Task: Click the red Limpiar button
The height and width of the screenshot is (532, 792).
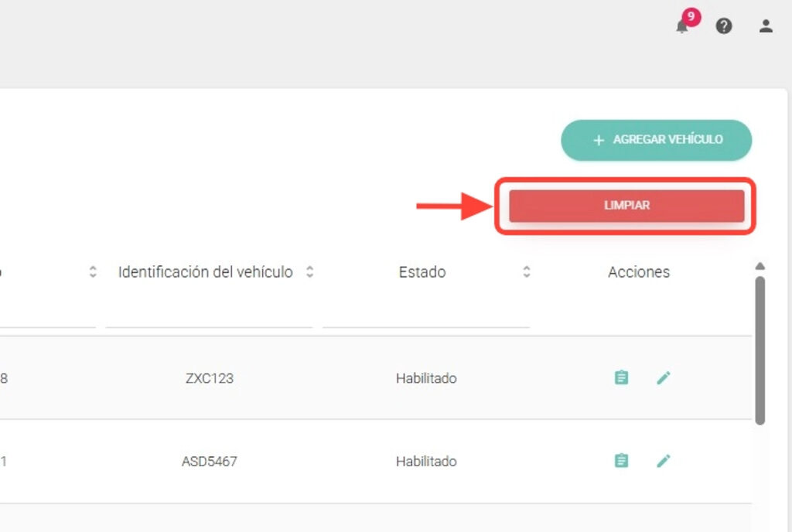Action: pyautogui.click(x=626, y=206)
